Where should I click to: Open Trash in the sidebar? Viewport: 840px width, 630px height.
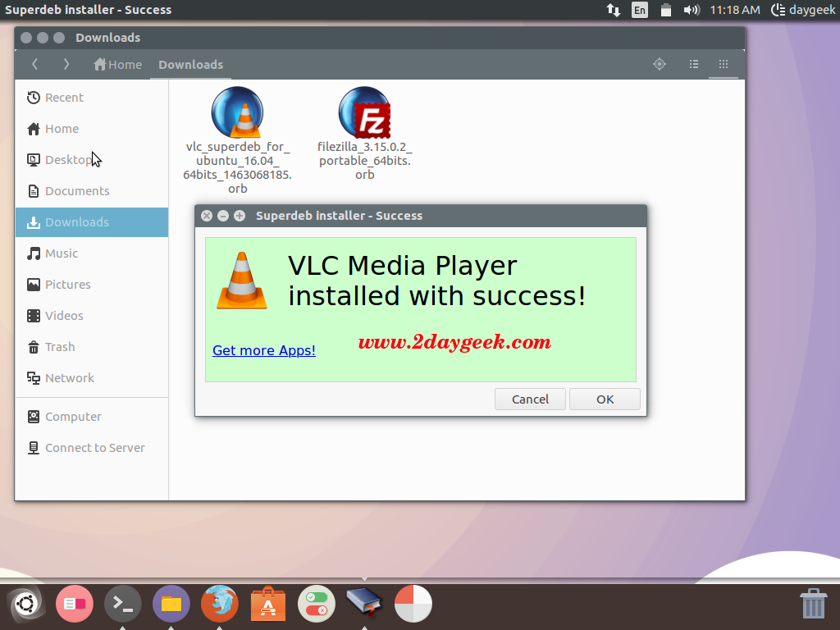(x=92, y=347)
